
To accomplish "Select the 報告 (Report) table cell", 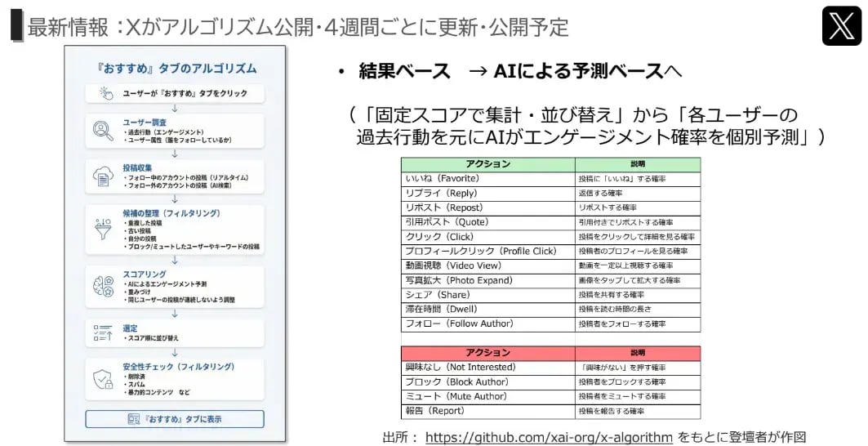I will pyautogui.click(x=487, y=411).
